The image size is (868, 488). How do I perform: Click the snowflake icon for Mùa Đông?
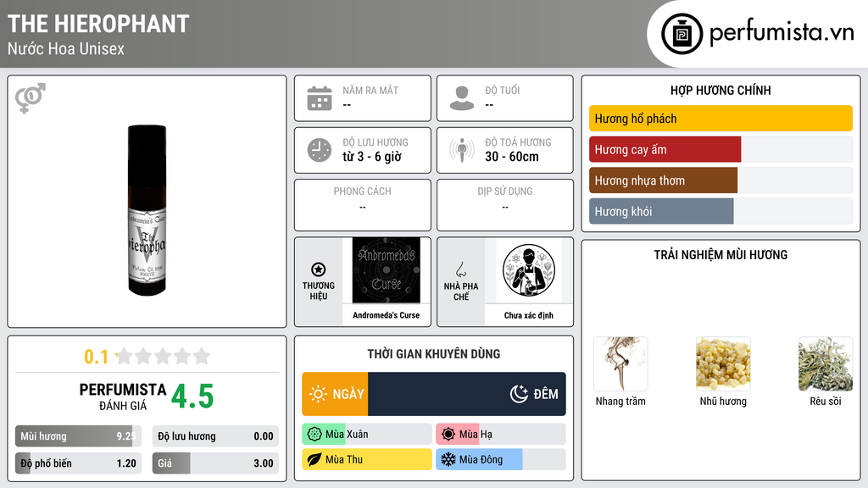click(448, 460)
